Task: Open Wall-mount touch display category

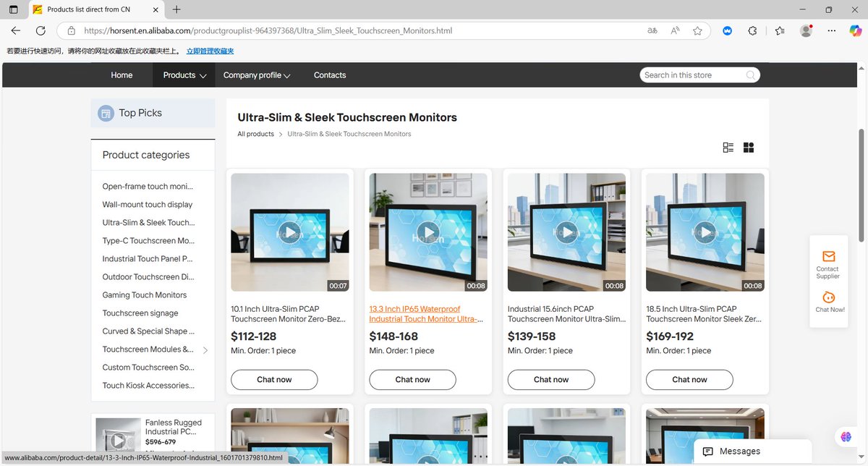Action: [148, 205]
